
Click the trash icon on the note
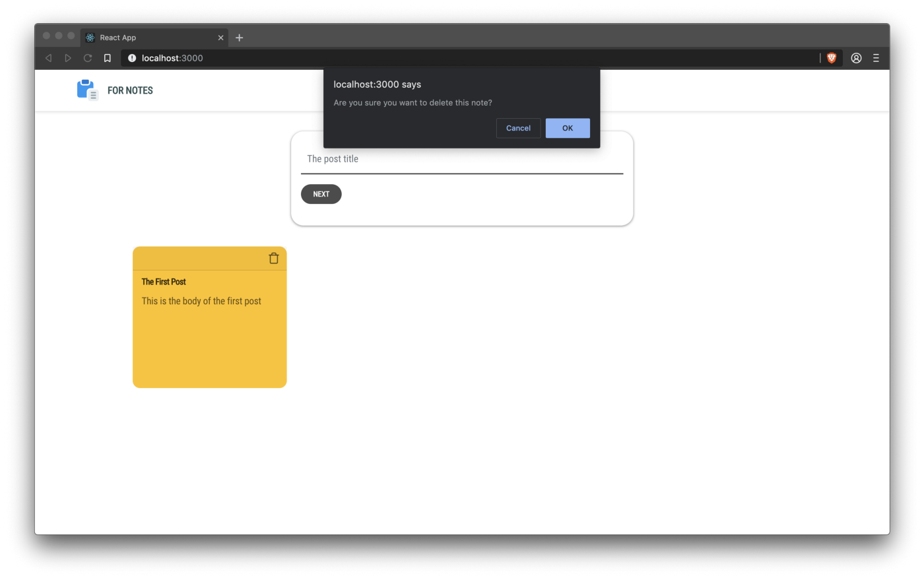273,258
